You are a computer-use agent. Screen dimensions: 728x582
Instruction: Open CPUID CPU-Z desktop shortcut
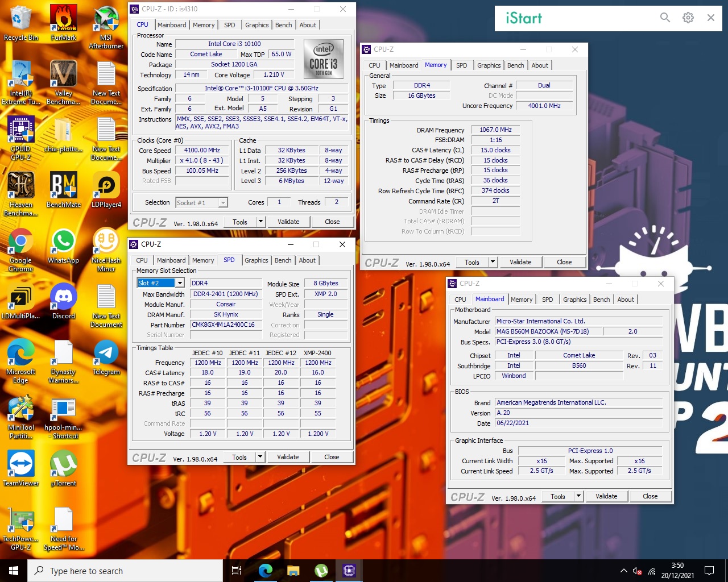click(21, 139)
